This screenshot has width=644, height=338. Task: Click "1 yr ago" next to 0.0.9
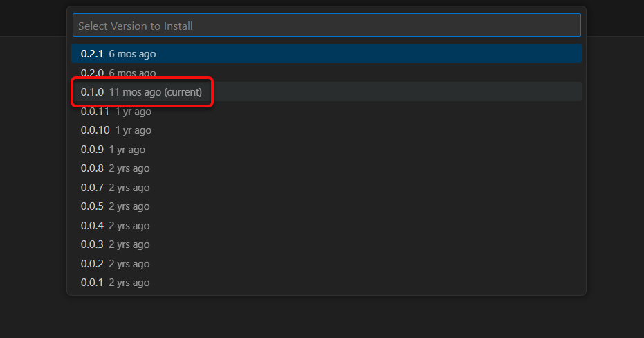click(127, 149)
